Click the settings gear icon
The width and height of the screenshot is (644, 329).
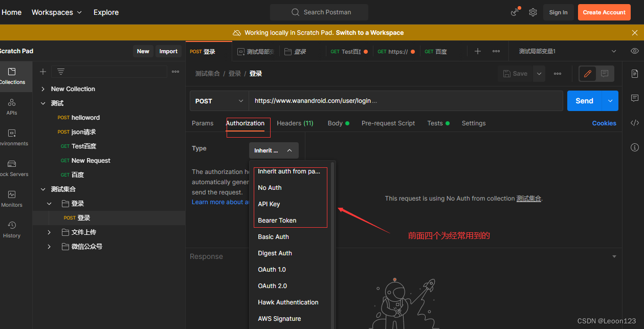point(533,12)
